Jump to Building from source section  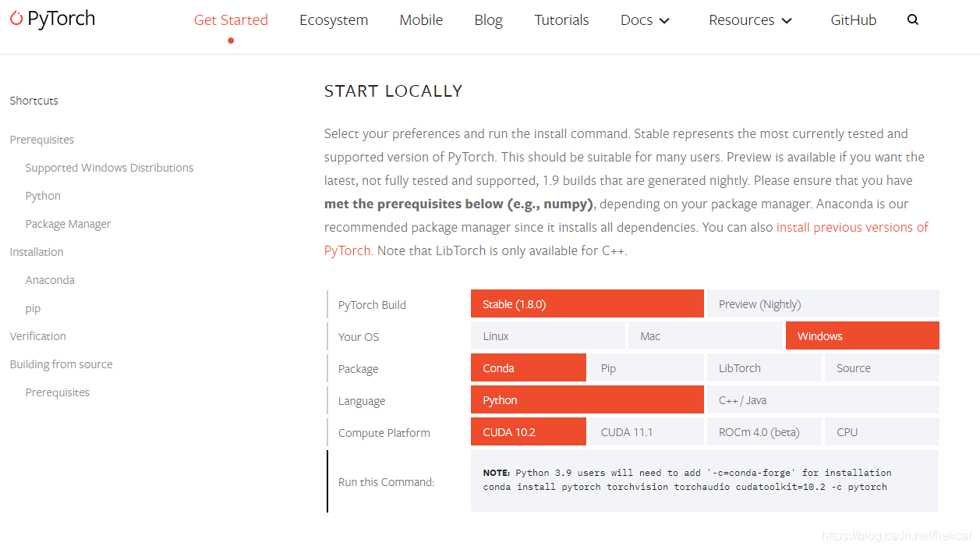pos(61,364)
